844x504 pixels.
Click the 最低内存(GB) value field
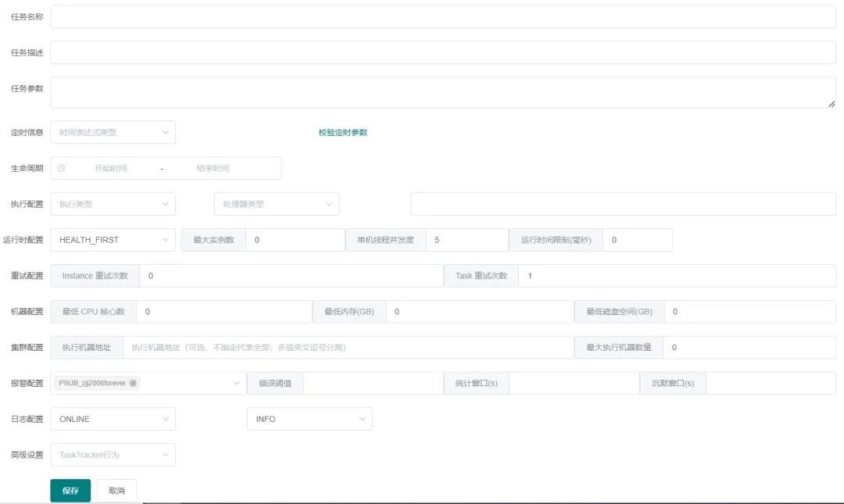[x=480, y=312]
